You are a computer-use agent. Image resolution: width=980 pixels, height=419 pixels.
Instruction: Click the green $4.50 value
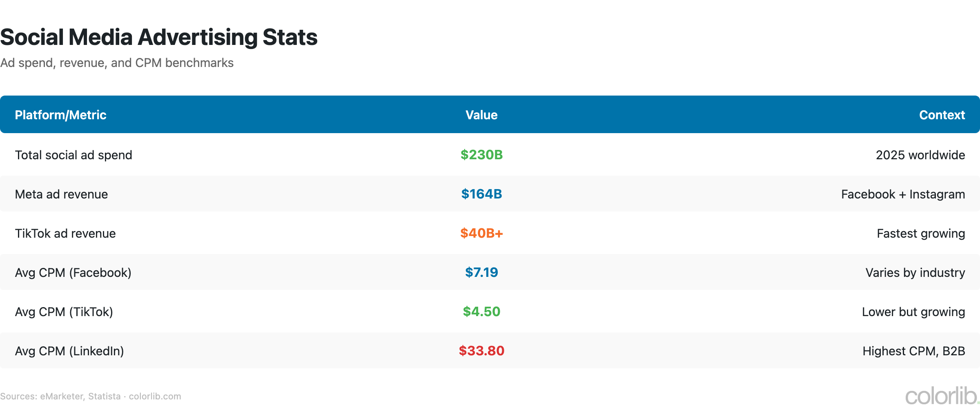click(481, 312)
